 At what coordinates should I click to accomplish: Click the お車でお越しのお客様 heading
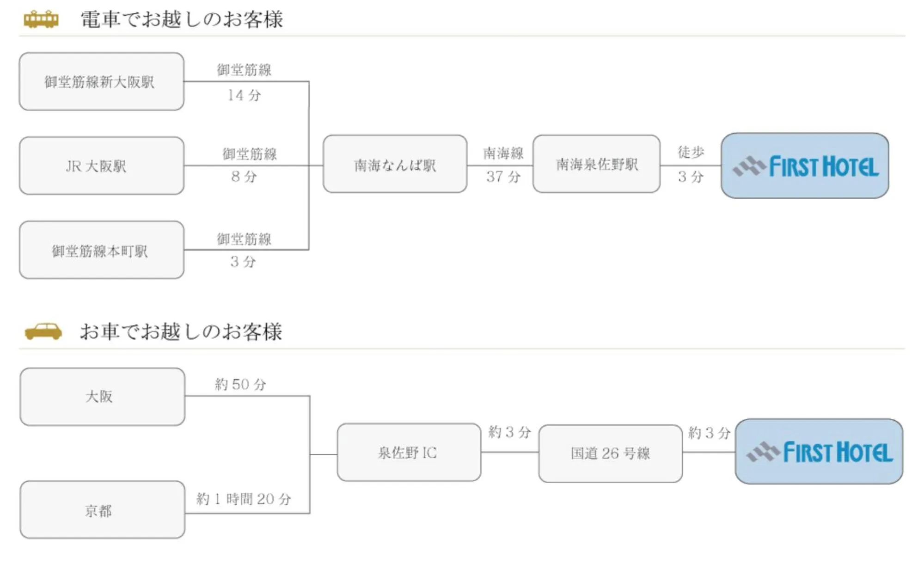point(181,331)
